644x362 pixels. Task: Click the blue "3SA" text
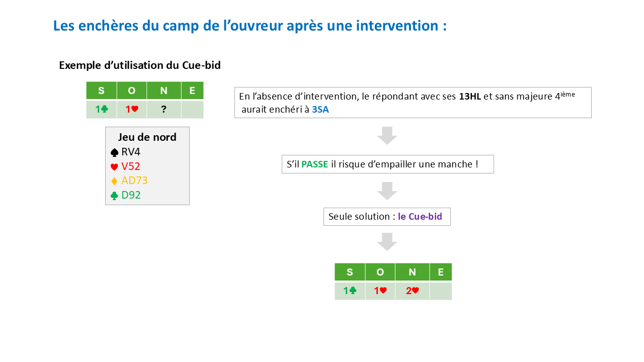[320, 109]
